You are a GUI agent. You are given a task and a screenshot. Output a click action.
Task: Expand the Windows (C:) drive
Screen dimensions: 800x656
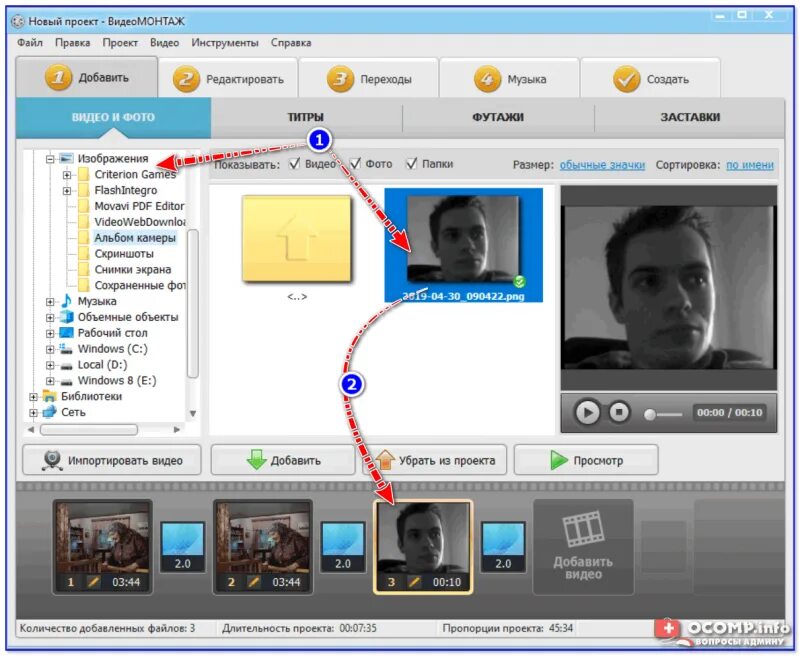pyautogui.click(x=50, y=349)
